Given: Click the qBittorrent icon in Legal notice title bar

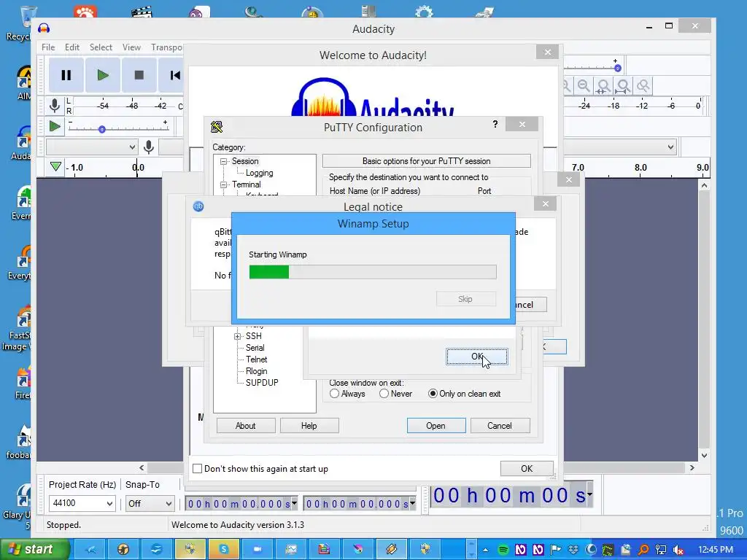Looking at the screenshot, I should (x=198, y=206).
